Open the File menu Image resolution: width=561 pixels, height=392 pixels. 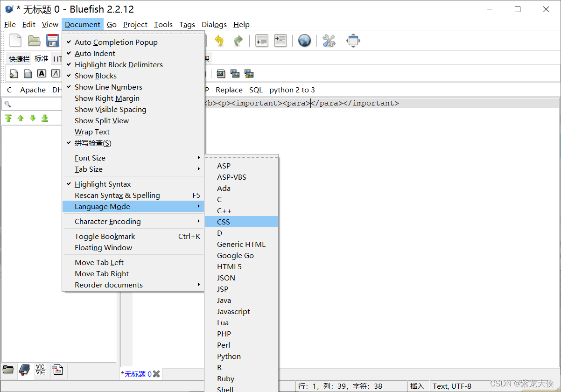pyautogui.click(x=10, y=24)
